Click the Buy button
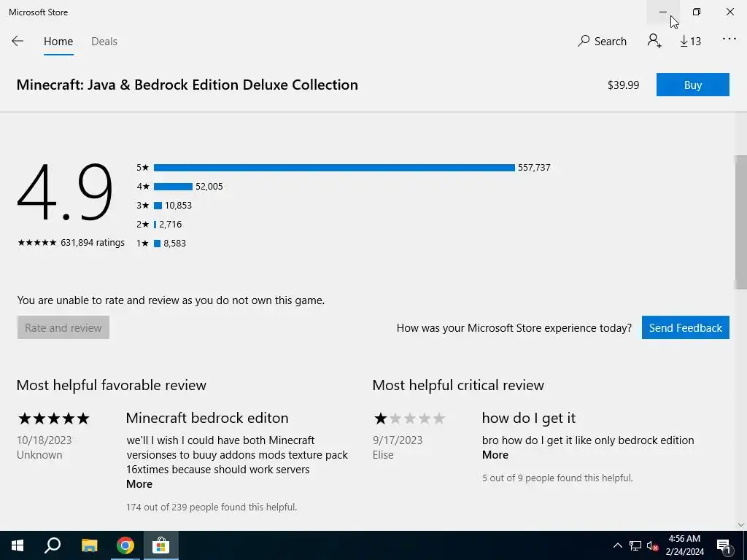Viewport: 747px width, 560px height. (x=692, y=85)
